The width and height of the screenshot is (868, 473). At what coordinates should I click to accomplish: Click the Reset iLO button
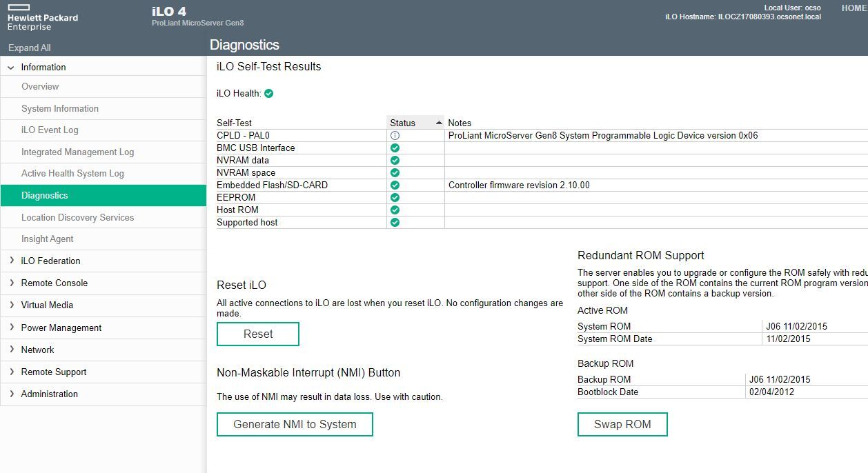[258, 334]
